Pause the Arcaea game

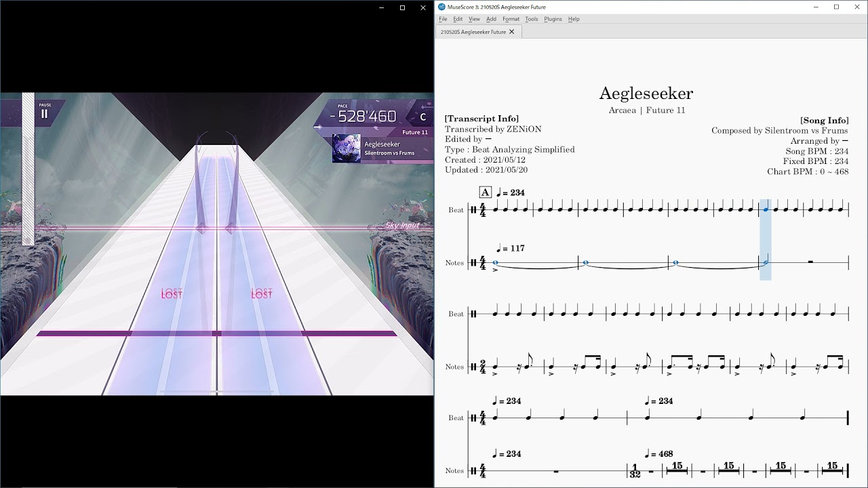(x=45, y=112)
